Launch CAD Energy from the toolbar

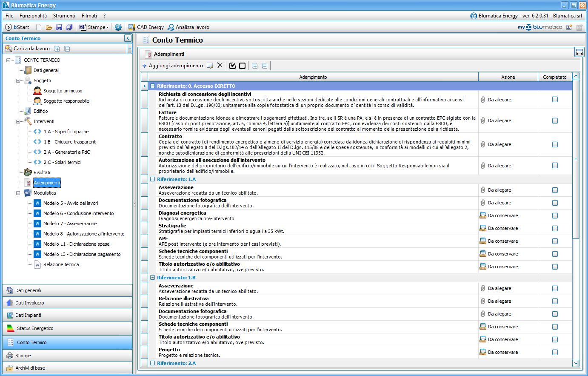point(146,27)
